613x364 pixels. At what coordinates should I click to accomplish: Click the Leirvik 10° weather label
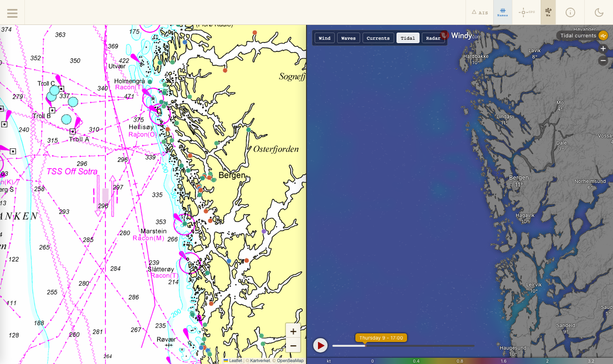[534, 287]
